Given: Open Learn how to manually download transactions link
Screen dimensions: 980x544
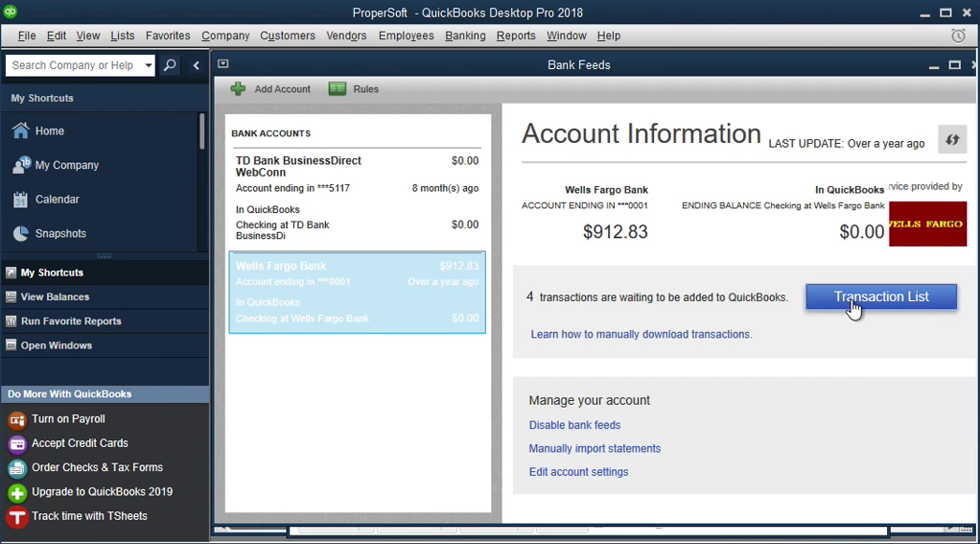Looking at the screenshot, I should pyautogui.click(x=642, y=335).
